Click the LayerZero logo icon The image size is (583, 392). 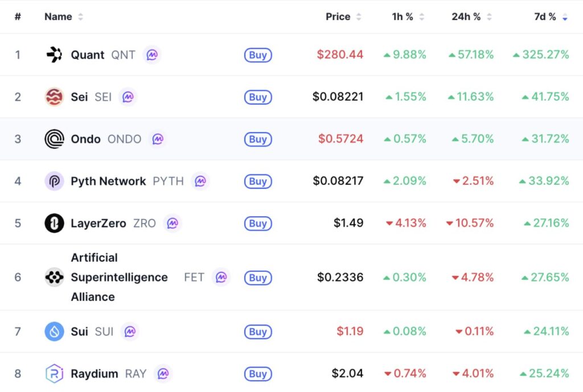(x=54, y=224)
